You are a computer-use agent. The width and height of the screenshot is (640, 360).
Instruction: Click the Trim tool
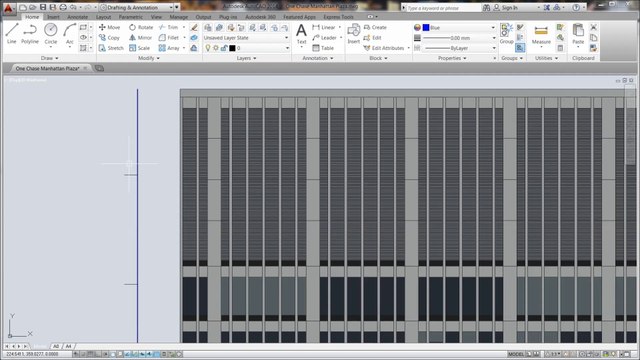point(169,27)
